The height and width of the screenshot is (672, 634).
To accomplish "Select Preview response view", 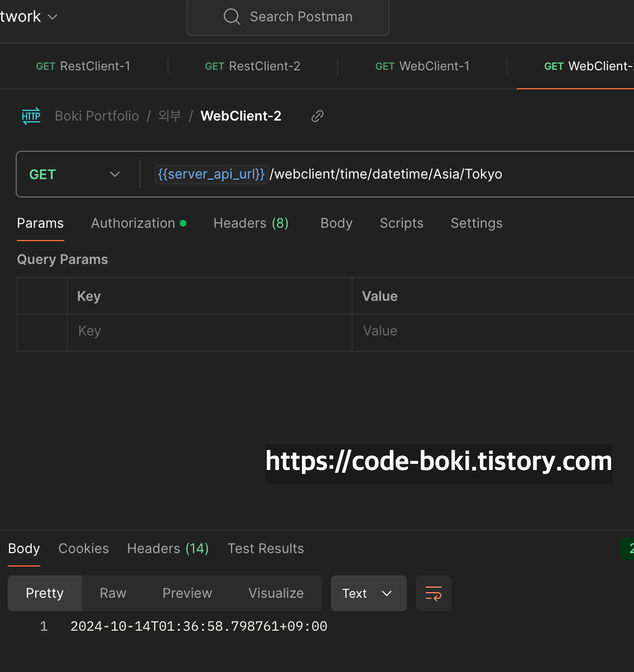I will (187, 593).
